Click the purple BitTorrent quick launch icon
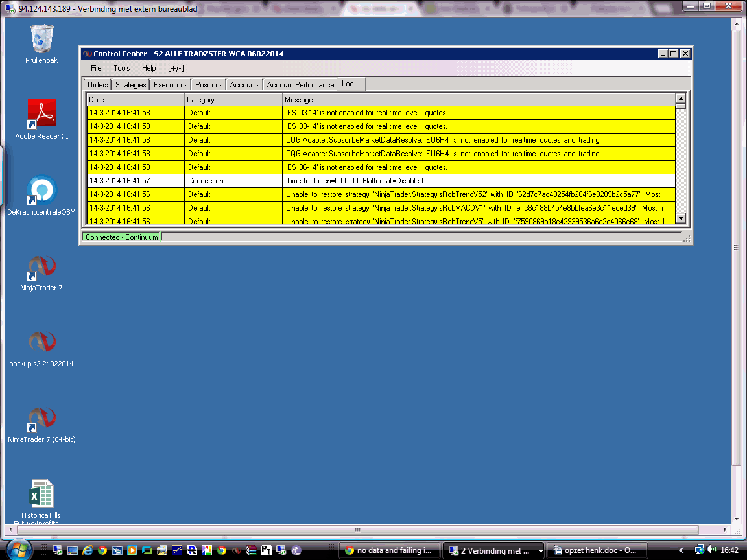The image size is (747, 560). point(296,550)
